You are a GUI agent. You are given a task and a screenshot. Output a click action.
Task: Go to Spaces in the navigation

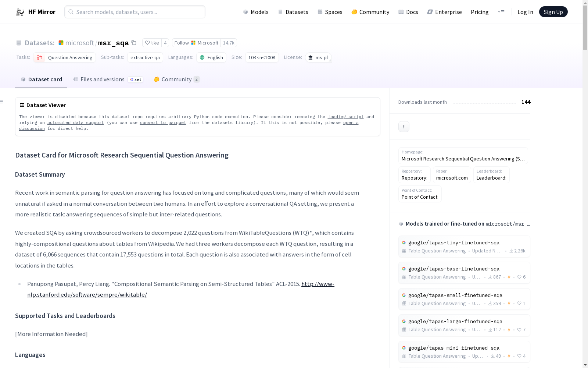(x=330, y=12)
